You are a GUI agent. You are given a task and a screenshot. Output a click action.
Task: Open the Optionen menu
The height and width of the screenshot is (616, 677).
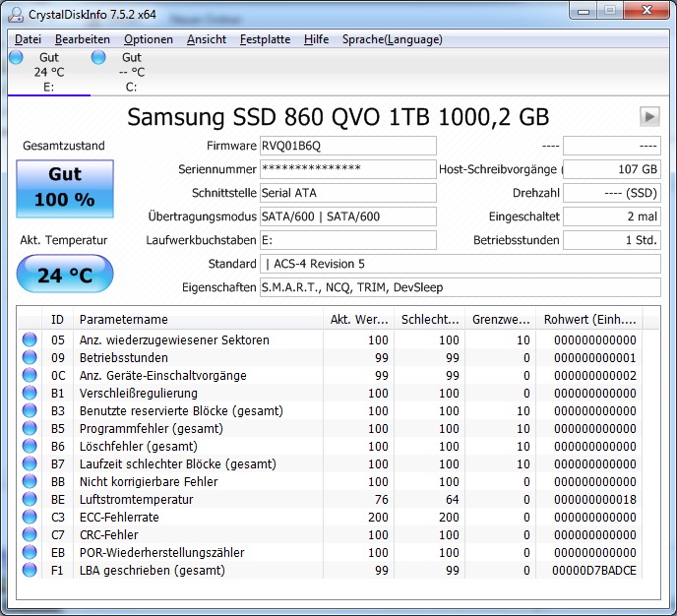(148, 39)
